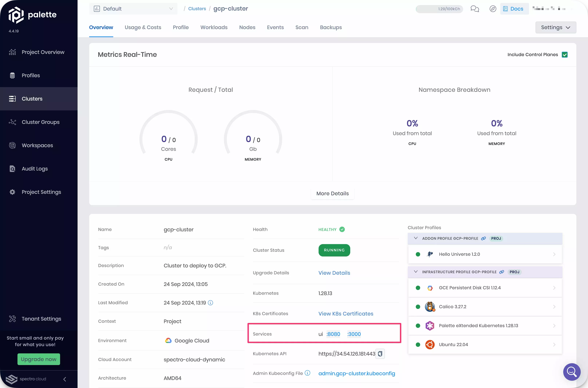
Task: Click View K8s Certificates link
Action: point(345,313)
